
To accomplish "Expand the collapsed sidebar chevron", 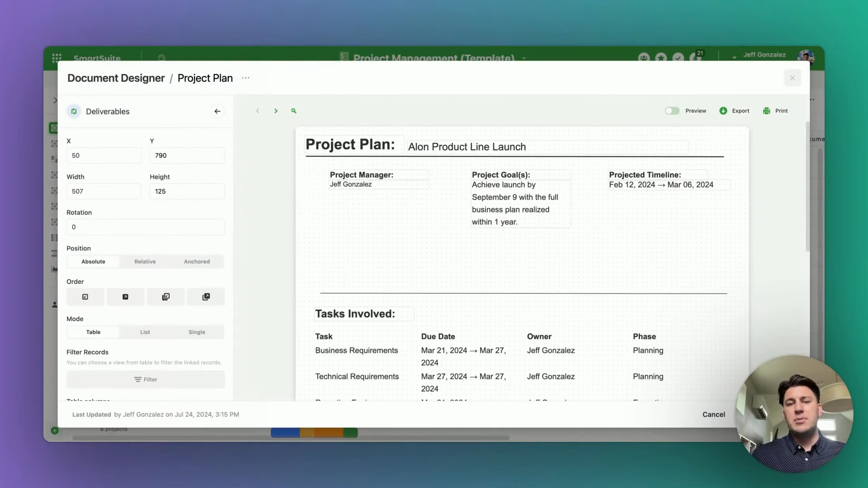I will (x=55, y=100).
